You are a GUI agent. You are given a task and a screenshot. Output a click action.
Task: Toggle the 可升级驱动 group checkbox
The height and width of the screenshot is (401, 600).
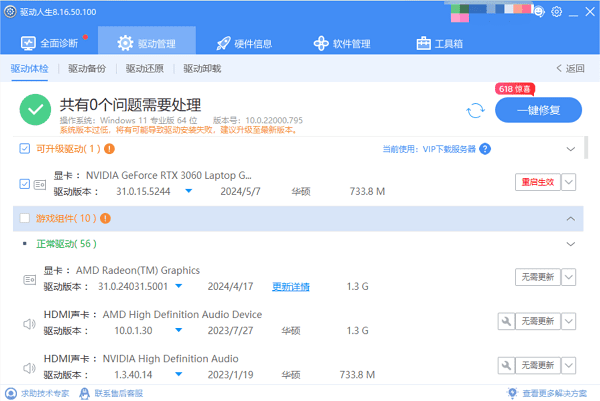25,149
